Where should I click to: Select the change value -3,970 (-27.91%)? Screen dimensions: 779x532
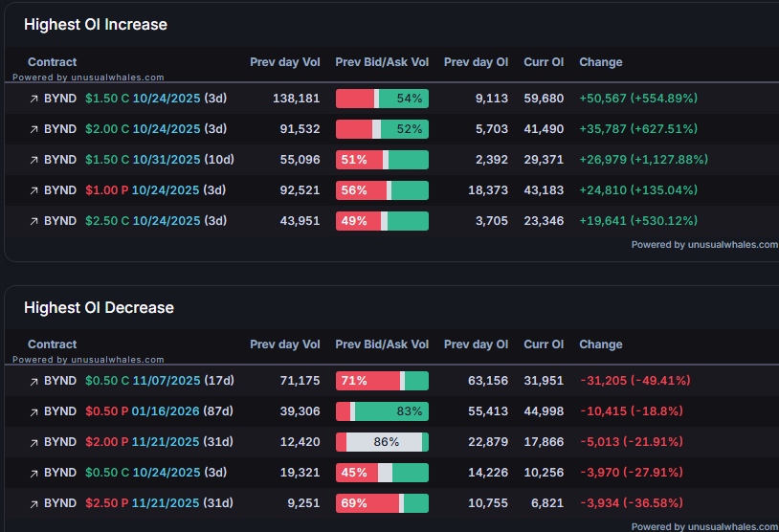click(632, 473)
